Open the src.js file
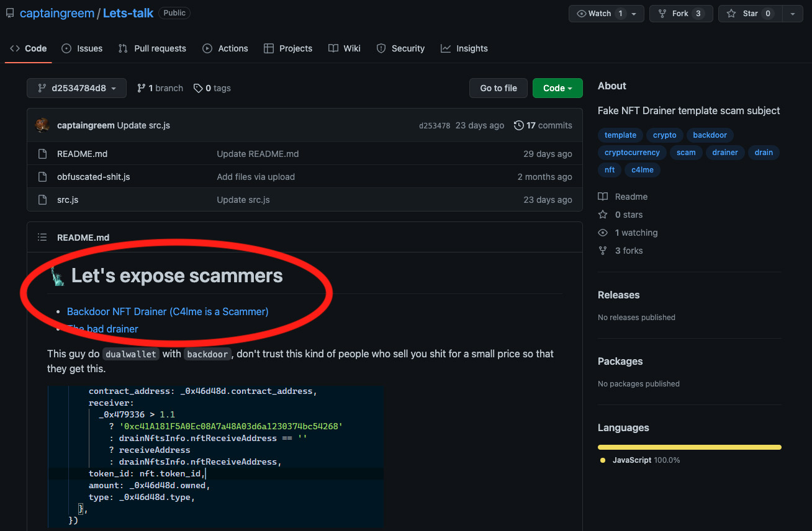Viewport: 812px width, 531px height. coord(68,200)
